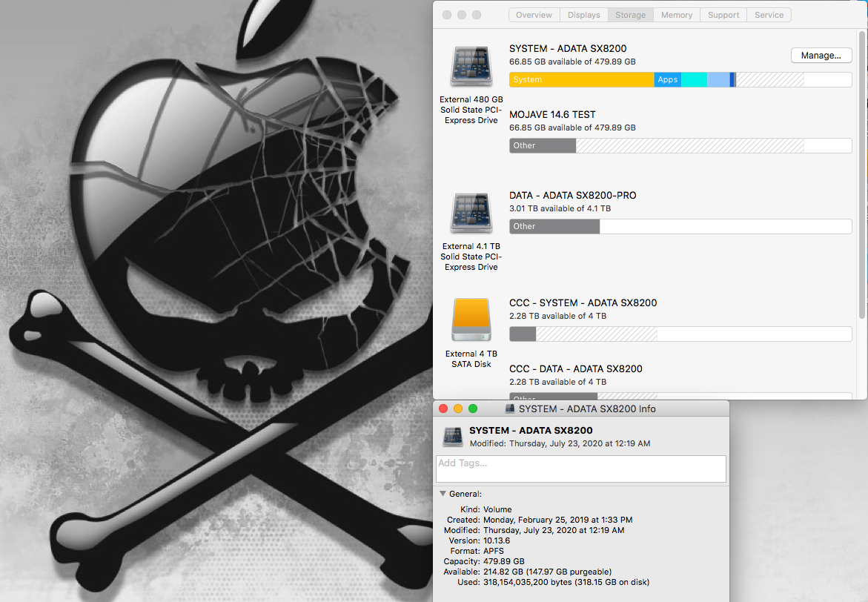Screen dimensions: 868x602
Task: Click the Add Tags field
Action: [x=580, y=469]
